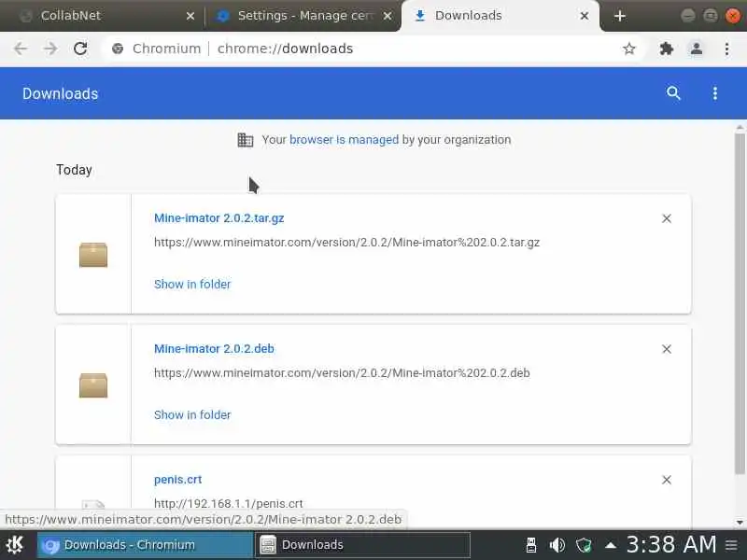The image size is (747, 560).
Task: Click the Downloads page header title
Action: (x=60, y=94)
